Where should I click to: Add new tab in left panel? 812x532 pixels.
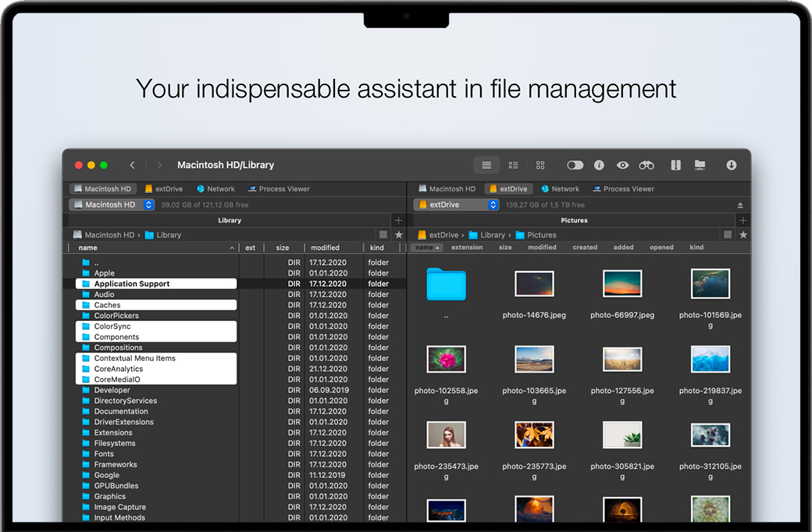click(x=398, y=220)
